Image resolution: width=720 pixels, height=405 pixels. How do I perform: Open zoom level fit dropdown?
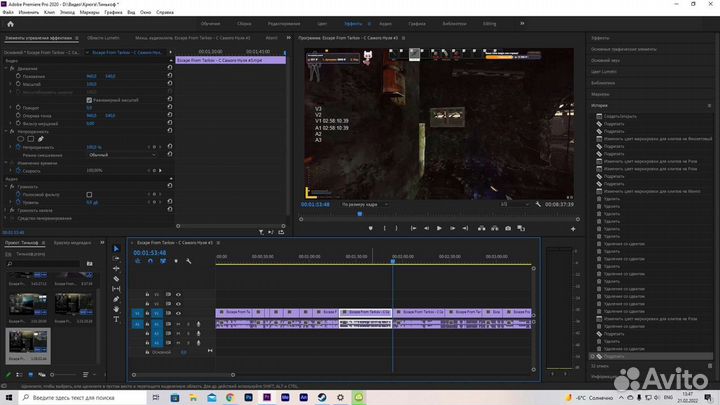[x=365, y=204]
